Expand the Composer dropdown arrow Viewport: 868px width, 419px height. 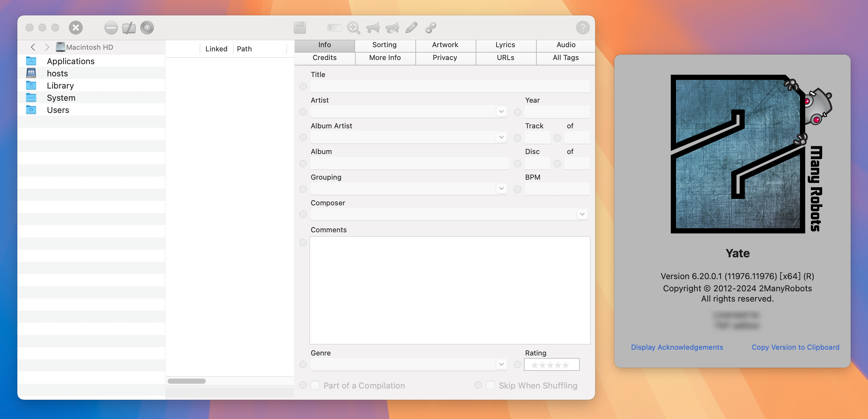coord(582,214)
